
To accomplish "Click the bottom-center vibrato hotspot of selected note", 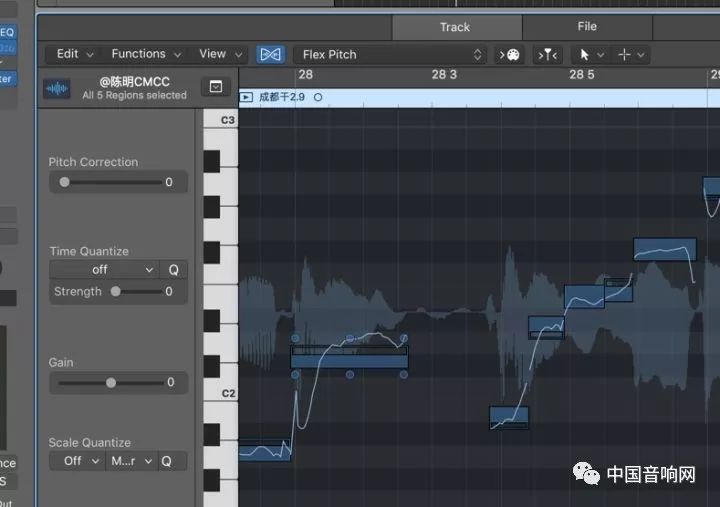I will coord(350,375).
